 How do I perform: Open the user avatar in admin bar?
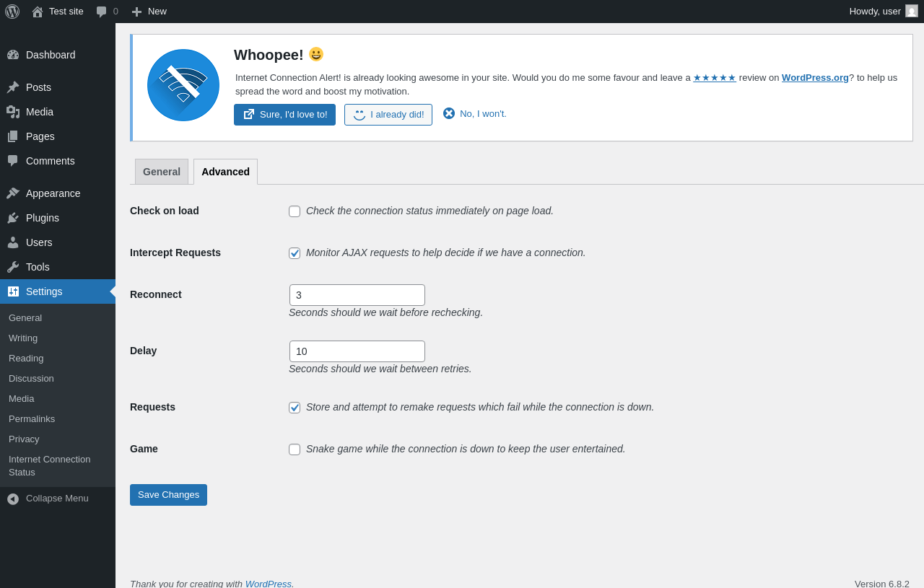pos(912,11)
